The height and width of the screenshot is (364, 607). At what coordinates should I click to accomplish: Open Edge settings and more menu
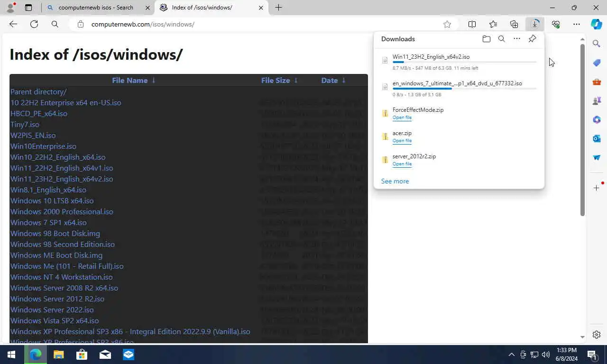(x=577, y=24)
